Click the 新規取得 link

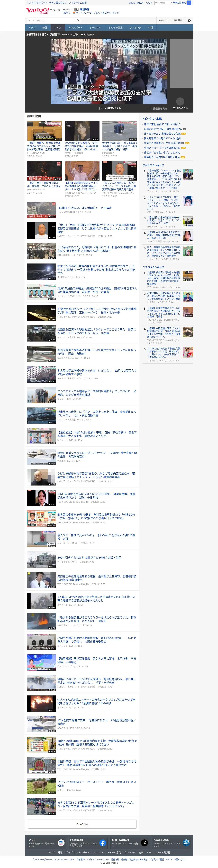click(x=85, y=10)
